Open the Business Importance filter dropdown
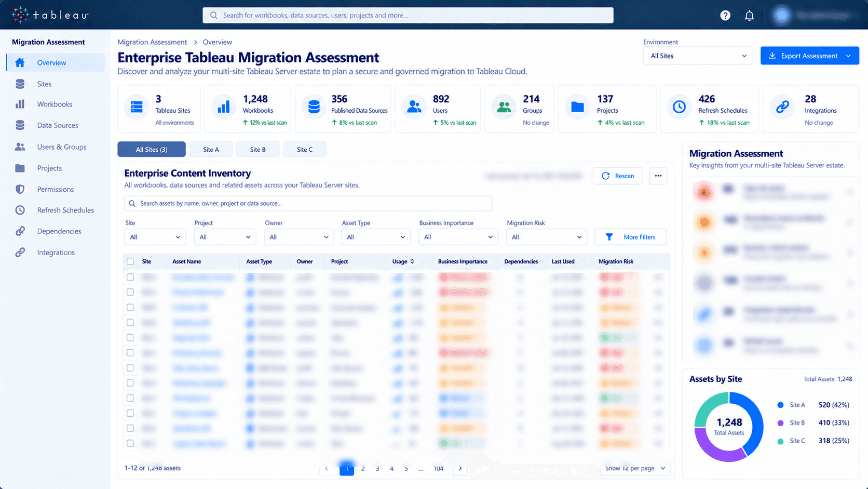The height and width of the screenshot is (489, 868). click(457, 237)
